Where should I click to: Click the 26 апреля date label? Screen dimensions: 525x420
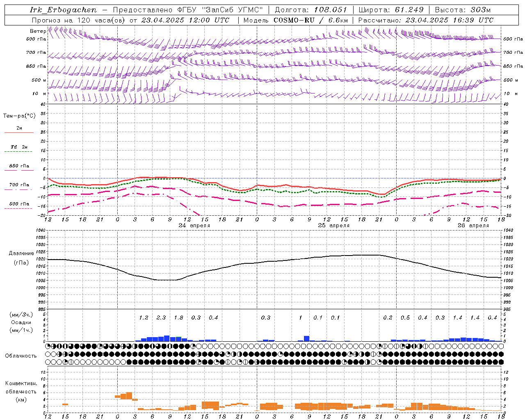(x=473, y=226)
